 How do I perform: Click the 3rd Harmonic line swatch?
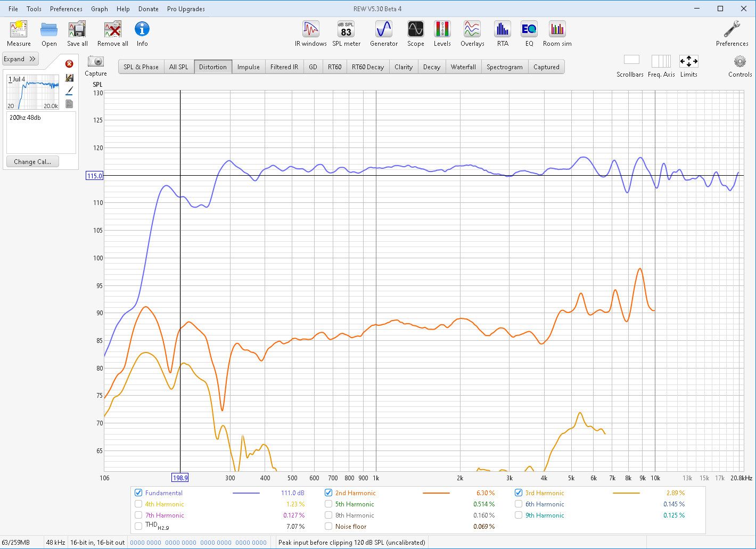(x=626, y=493)
